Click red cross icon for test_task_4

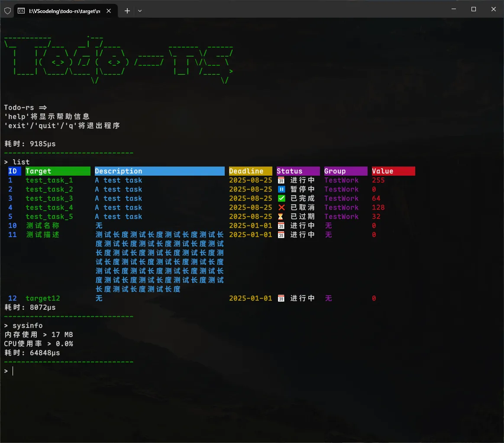(x=281, y=208)
